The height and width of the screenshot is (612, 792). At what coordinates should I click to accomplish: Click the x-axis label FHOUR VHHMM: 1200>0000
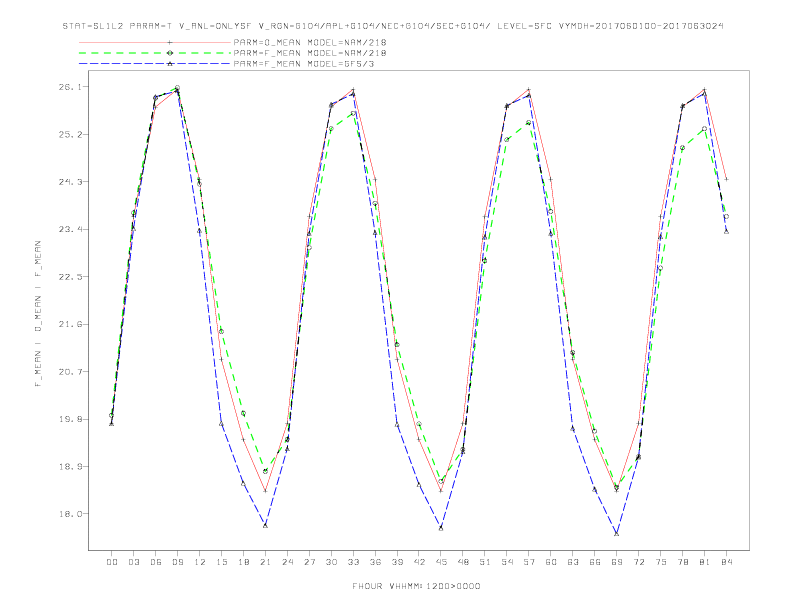point(416,586)
